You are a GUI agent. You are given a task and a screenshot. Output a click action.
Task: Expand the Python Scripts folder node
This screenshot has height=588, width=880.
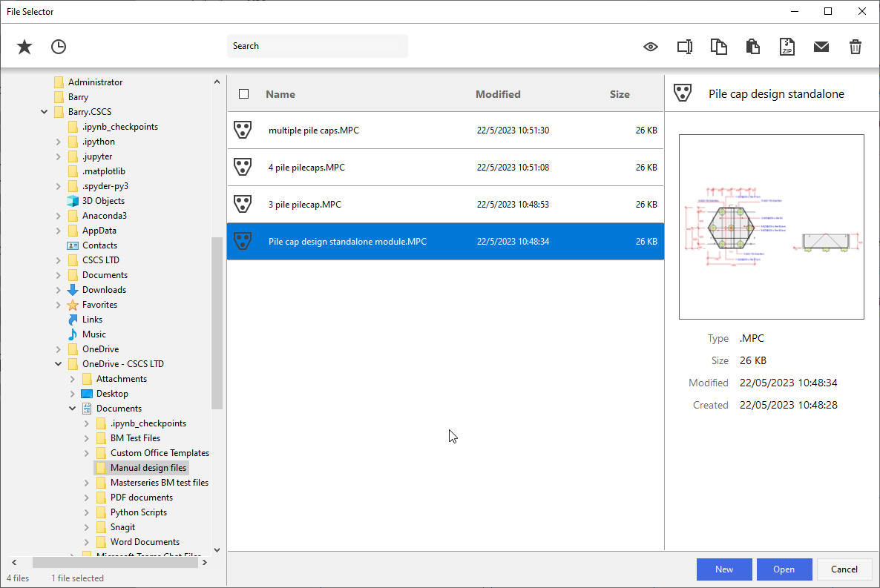click(x=86, y=512)
